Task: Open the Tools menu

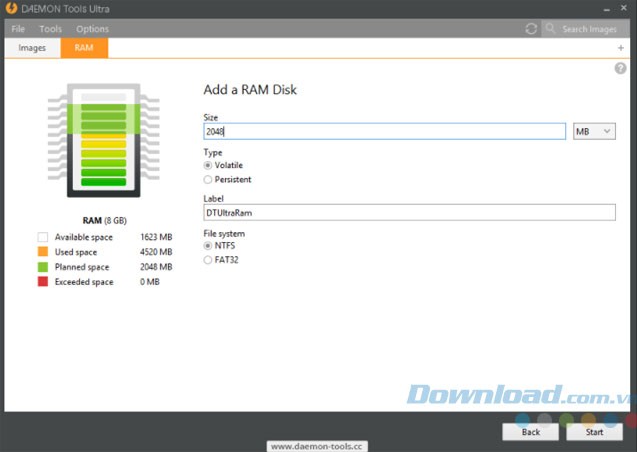Action: 50,29
